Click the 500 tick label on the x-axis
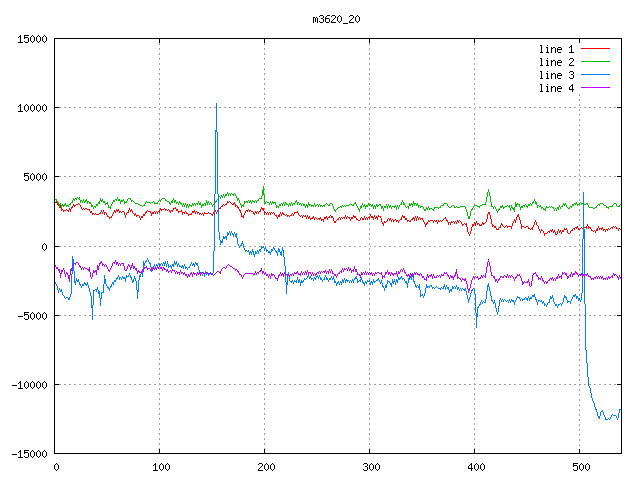This screenshot has height=480, width=640. 579,466
